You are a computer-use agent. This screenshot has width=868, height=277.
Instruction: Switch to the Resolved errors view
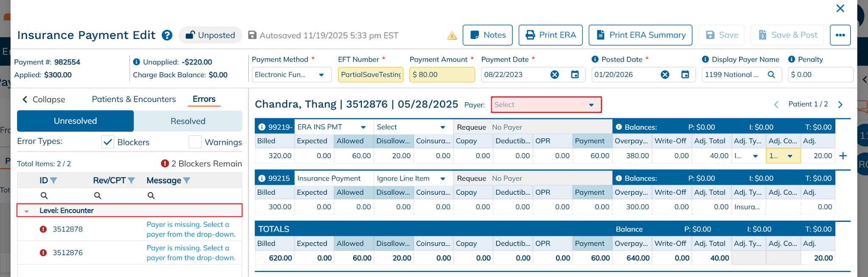tap(188, 121)
